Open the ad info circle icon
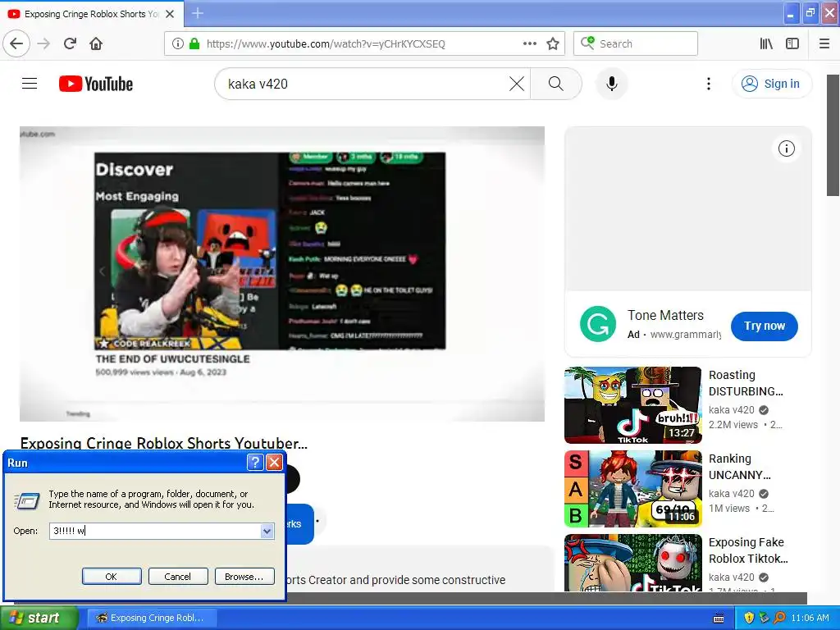 (x=786, y=148)
